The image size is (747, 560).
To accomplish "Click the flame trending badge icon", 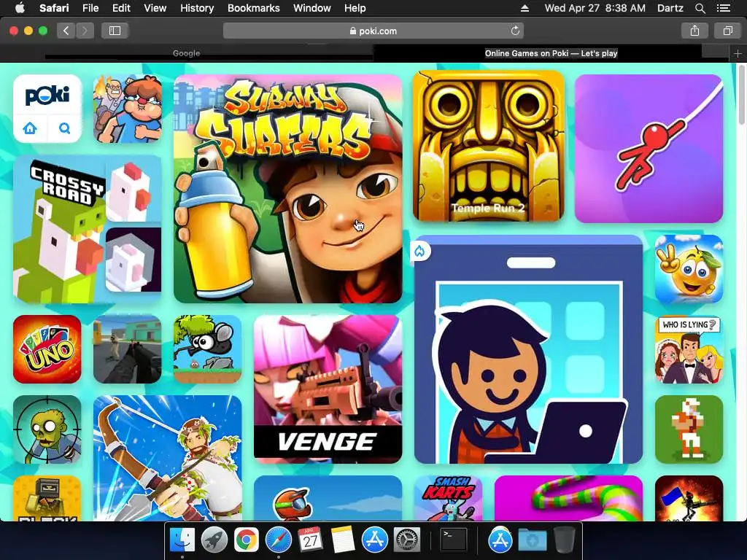I will click(x=419, y=251).
